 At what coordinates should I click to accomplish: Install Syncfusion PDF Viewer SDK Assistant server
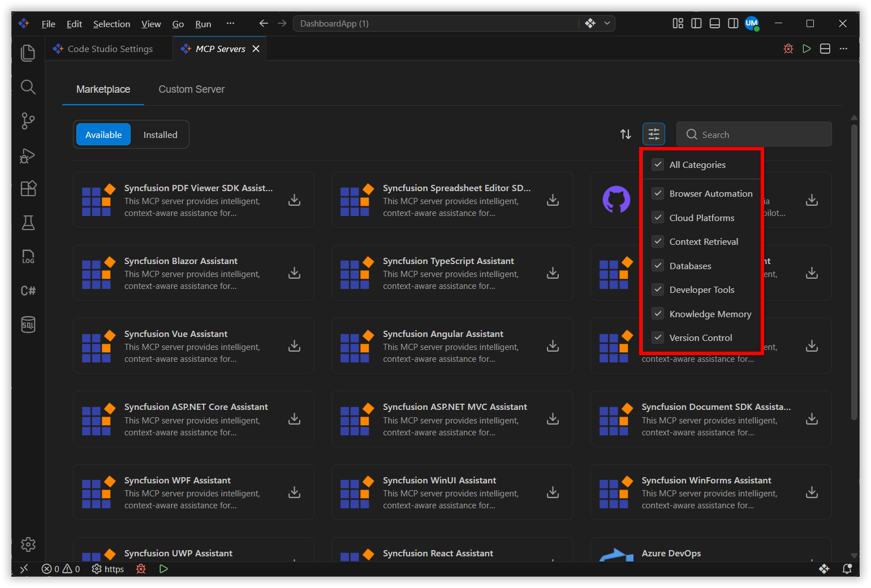tap(295, 200)
